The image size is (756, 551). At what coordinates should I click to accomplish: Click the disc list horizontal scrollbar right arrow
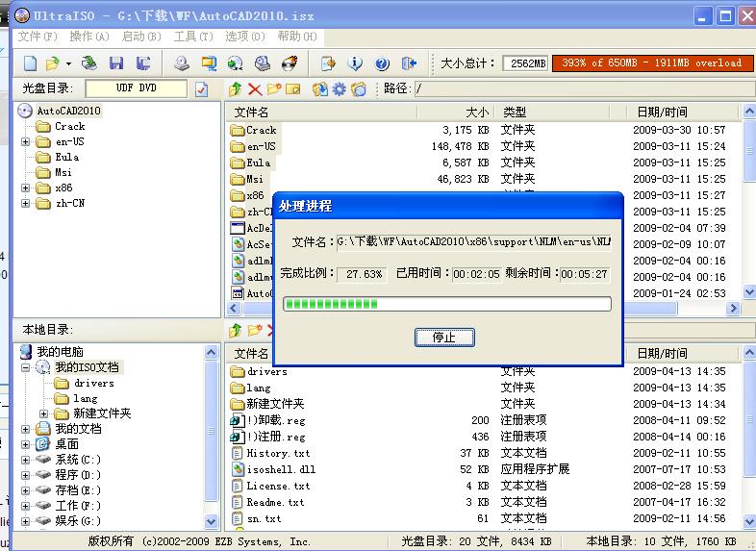(x=733, y=308)
